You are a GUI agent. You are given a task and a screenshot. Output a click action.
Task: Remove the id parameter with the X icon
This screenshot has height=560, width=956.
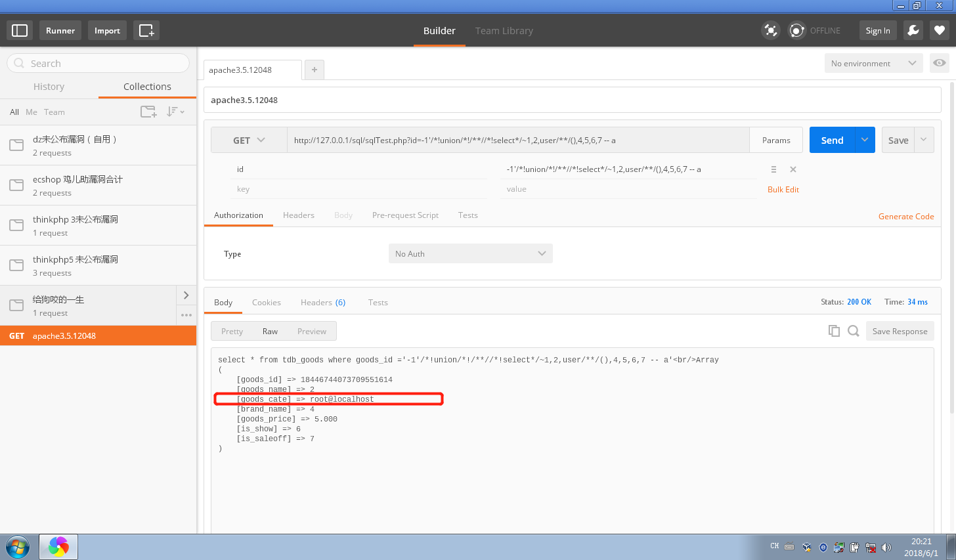(x=793, y=169)
